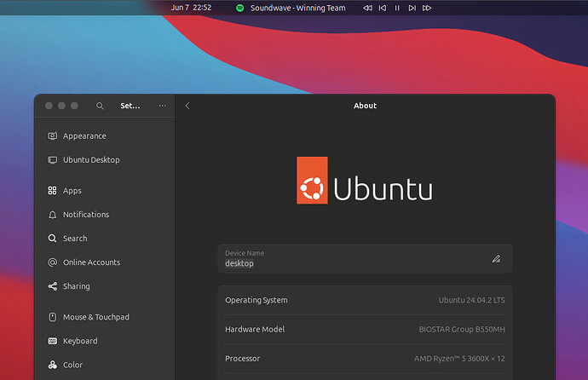
Task: Open Color settings
Action: pyautogui.click(x=72, y=365)
